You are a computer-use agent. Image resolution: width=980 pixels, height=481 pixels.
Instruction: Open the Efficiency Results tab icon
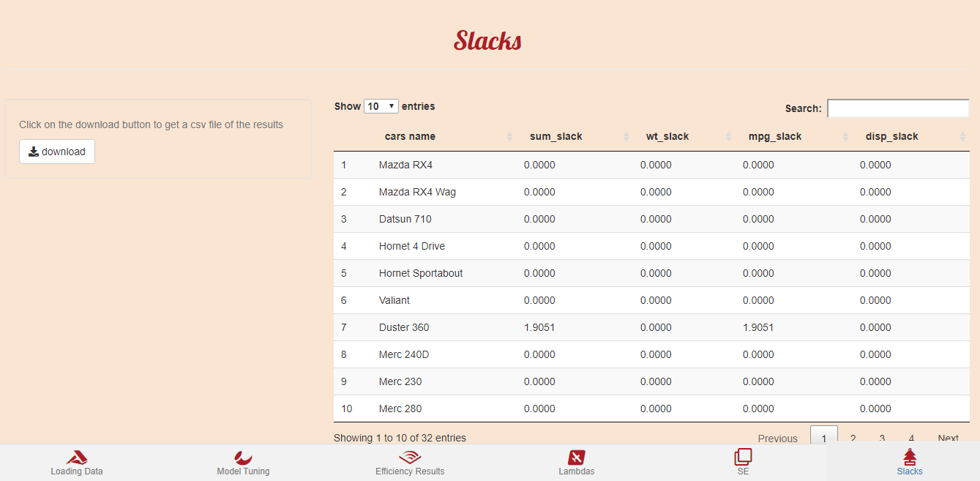410,458
